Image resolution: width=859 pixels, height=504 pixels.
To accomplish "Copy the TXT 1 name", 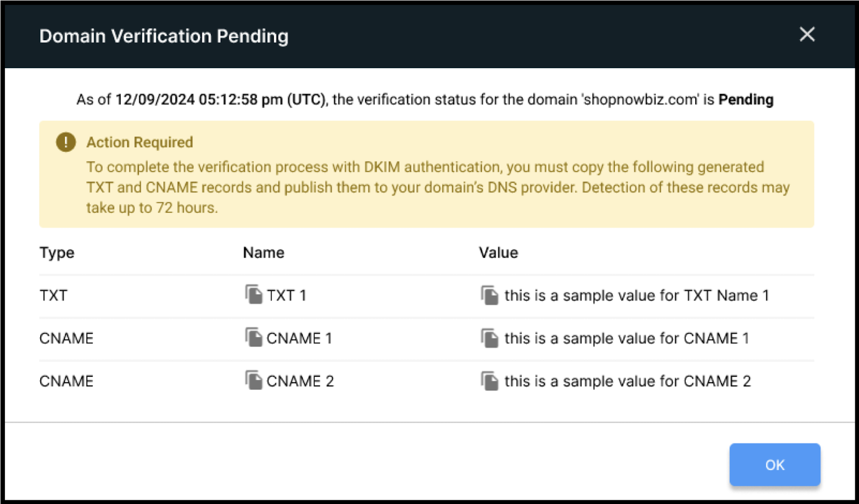I will pyautogui.click(x=253, y=295).
